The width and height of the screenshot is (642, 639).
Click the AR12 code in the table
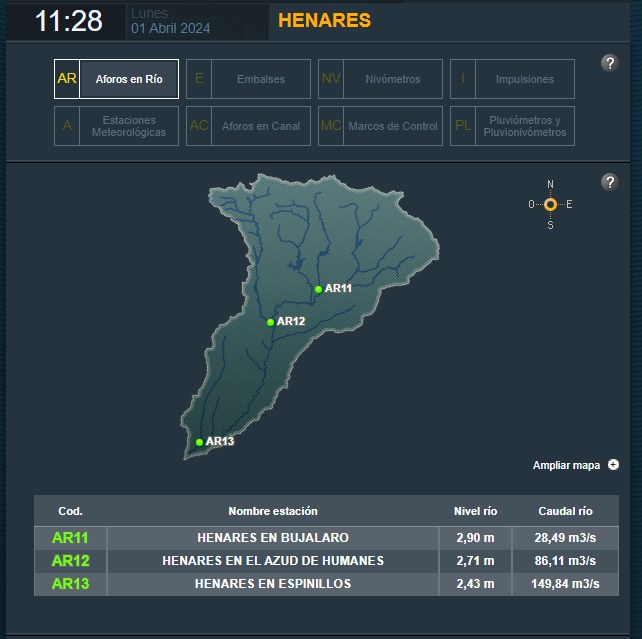pos(70,561)
